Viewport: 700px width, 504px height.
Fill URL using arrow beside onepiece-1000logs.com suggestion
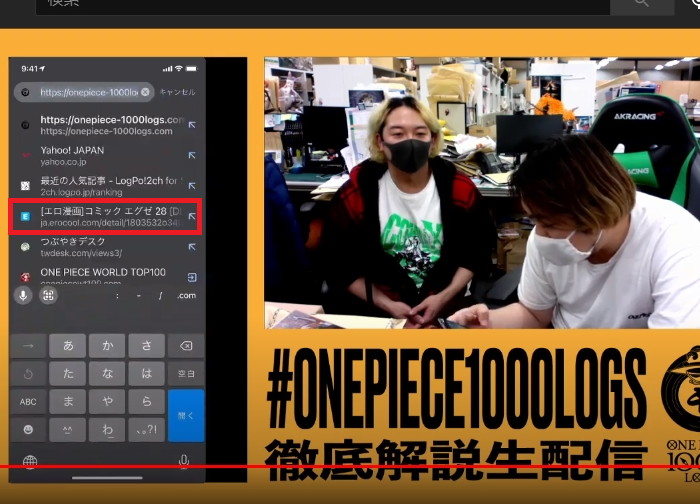pyautogui.click(x=192, y=125)
